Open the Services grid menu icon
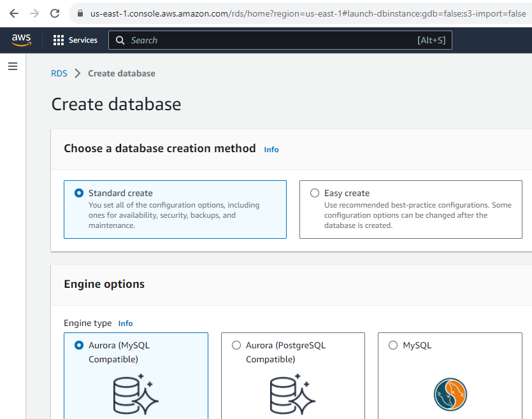The height and width of the screenshot is (419, 532). pyautogui.click(x=59, y=40)
